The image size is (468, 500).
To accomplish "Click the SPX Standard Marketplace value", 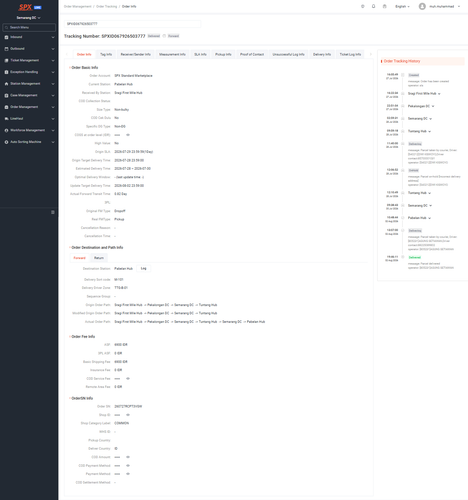I will (133, 76).
